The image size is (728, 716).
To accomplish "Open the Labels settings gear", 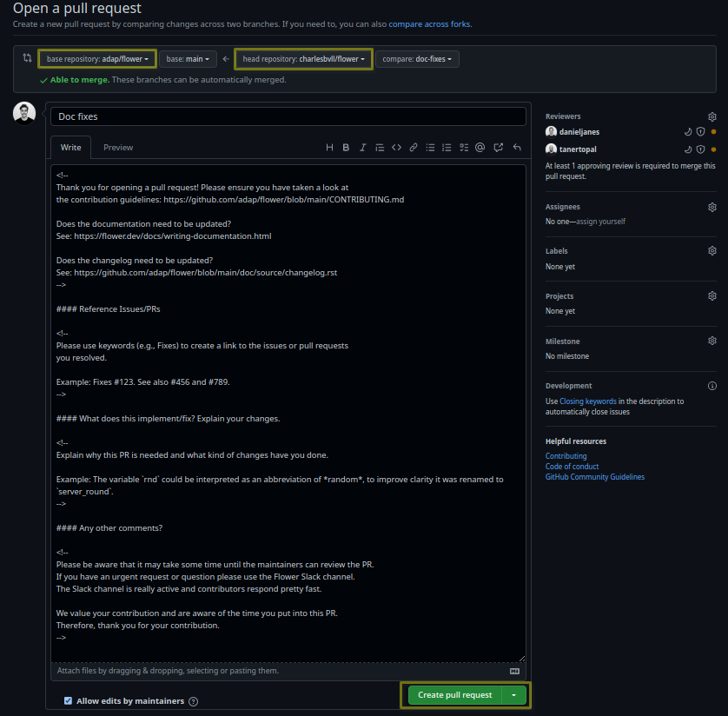I will (711, 251).
